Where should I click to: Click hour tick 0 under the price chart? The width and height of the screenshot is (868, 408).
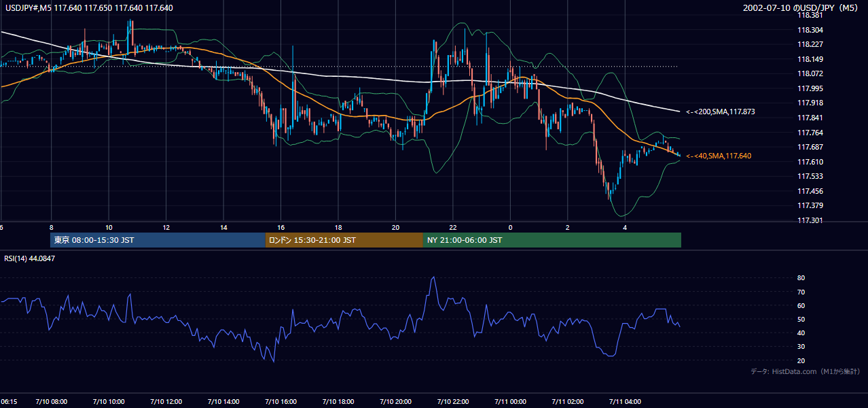tap(511, 227)
